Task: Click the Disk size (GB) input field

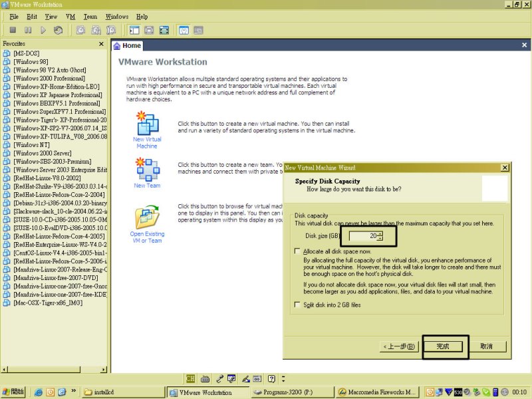Action: point(363,236)
